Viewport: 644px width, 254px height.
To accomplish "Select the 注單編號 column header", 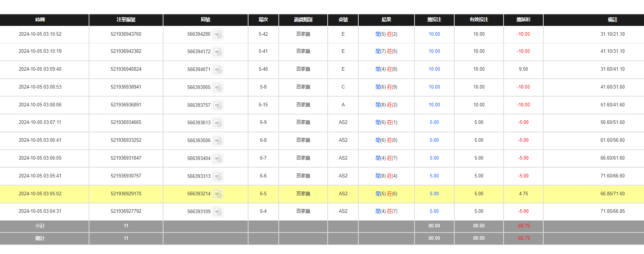I will (126, 20).
